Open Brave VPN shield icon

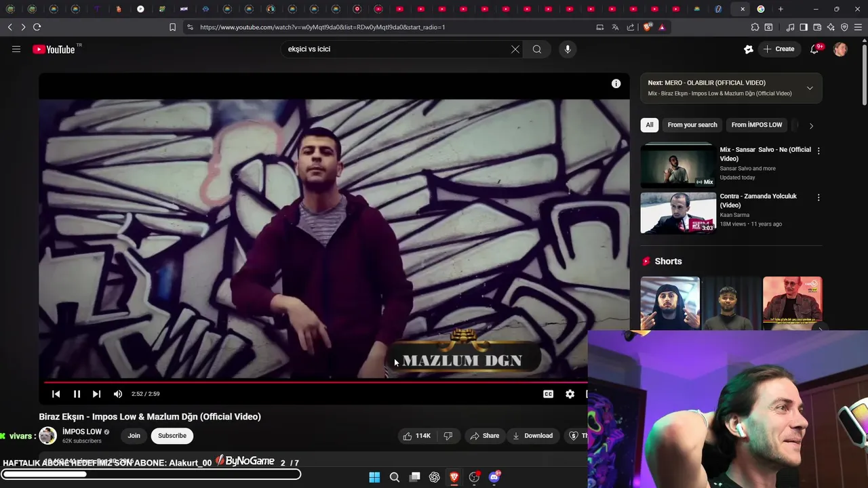(x=844, y=27)
